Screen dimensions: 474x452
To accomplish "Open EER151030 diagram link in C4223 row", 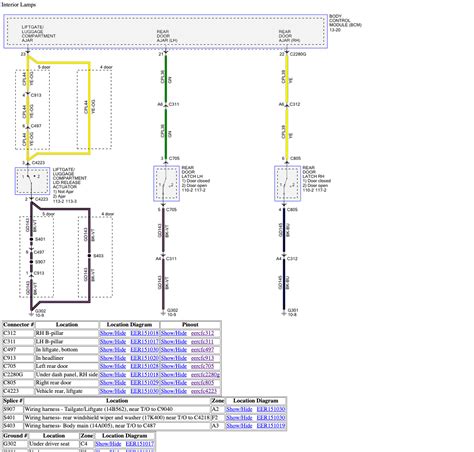I will [144, 391].
